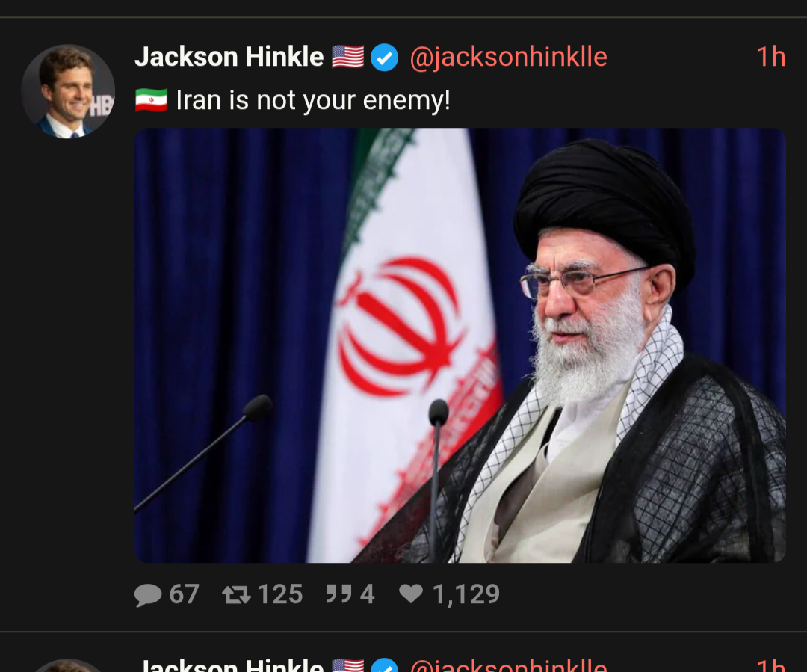The height and width of the screenshot is (672, 807).
Task: Click the quote marks icon
Action: tap(338, 594)
